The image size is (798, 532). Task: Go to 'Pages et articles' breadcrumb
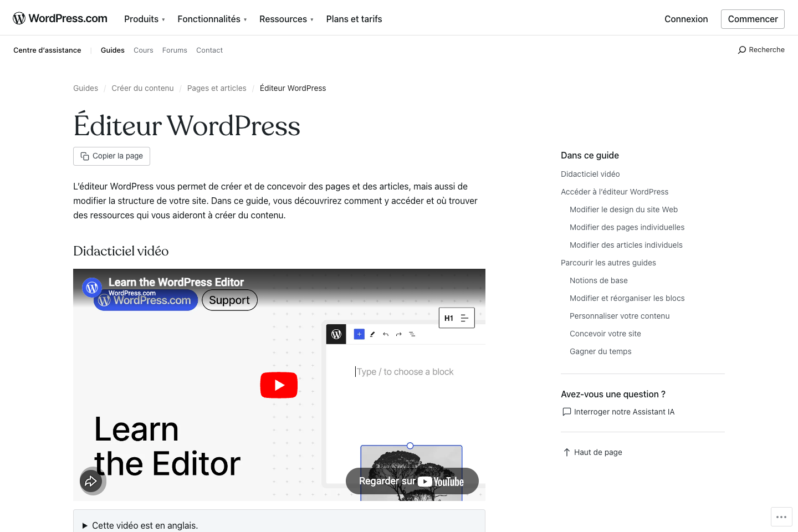(x=217, y=88)
